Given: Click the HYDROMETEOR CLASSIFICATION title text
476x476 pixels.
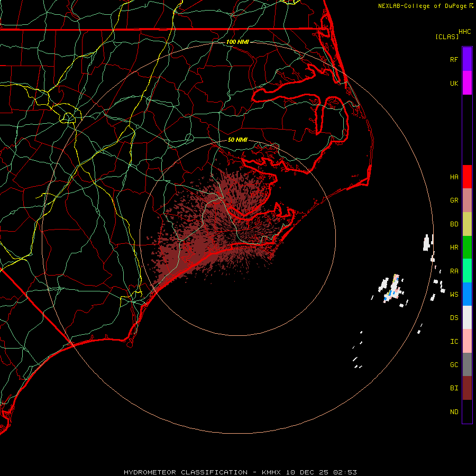Looking at the screenshot, I should tap(186, 472).
